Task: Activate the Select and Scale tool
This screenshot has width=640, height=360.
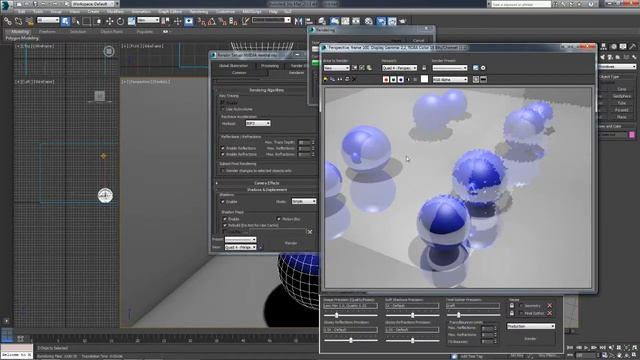Action: (x=131, y=21)
